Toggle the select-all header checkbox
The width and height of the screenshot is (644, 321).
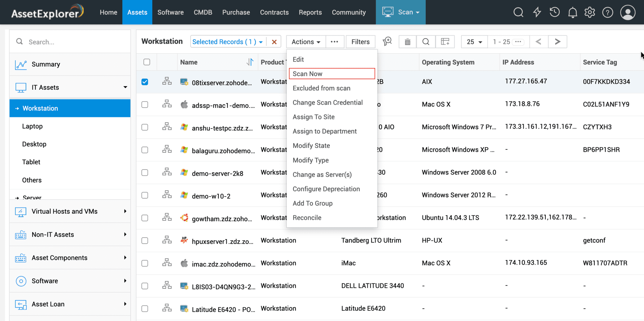tap(147, 62)
